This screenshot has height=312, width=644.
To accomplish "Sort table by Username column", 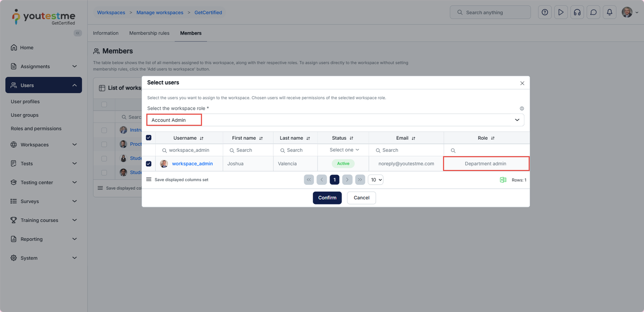I will pyautogui.click(x=202, y=138).
